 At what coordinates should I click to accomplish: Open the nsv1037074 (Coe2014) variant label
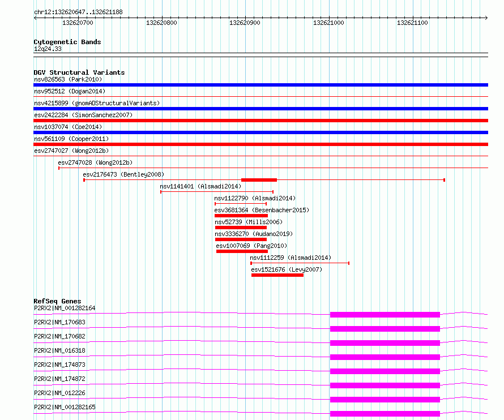click(x=68, y=127)
